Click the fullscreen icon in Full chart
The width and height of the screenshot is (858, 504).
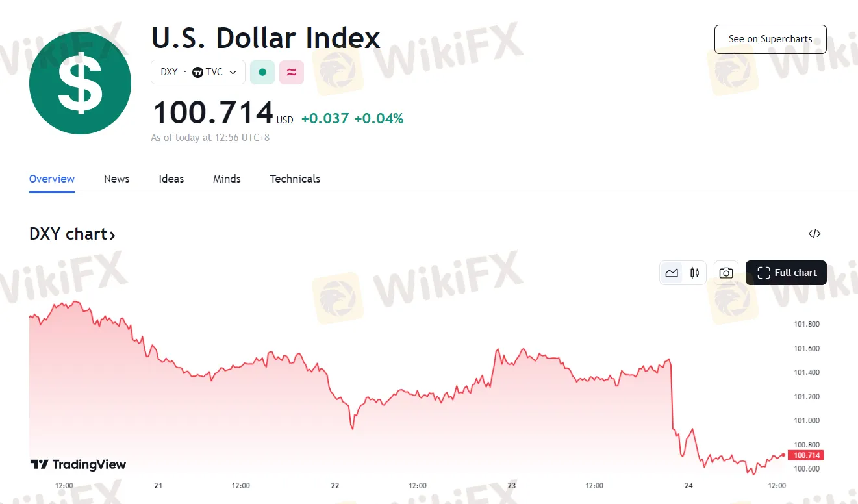pyautogui.click(x=764, y=273)
